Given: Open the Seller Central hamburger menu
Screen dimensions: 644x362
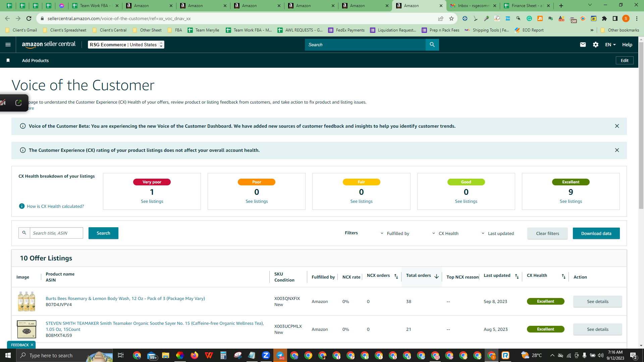Looking at the screenshot, I should pyautogui.click(x=8, y=45).
